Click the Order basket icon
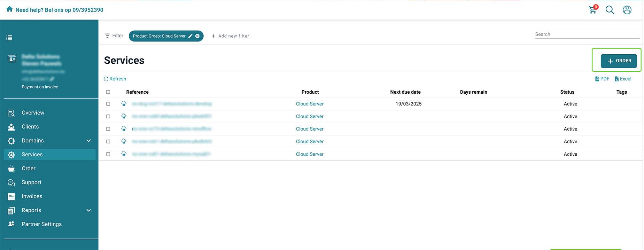The height and width of the screenshot is (250, 644). coord(11,169)
